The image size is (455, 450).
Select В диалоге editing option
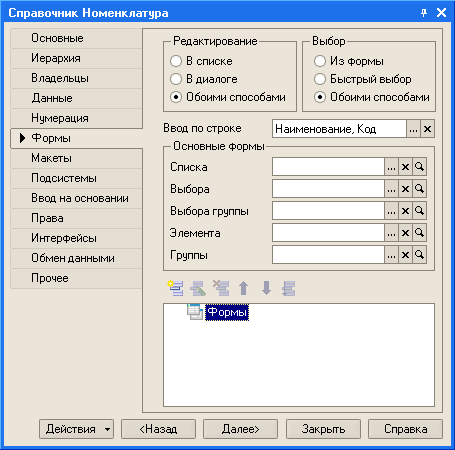pos(176,79)
